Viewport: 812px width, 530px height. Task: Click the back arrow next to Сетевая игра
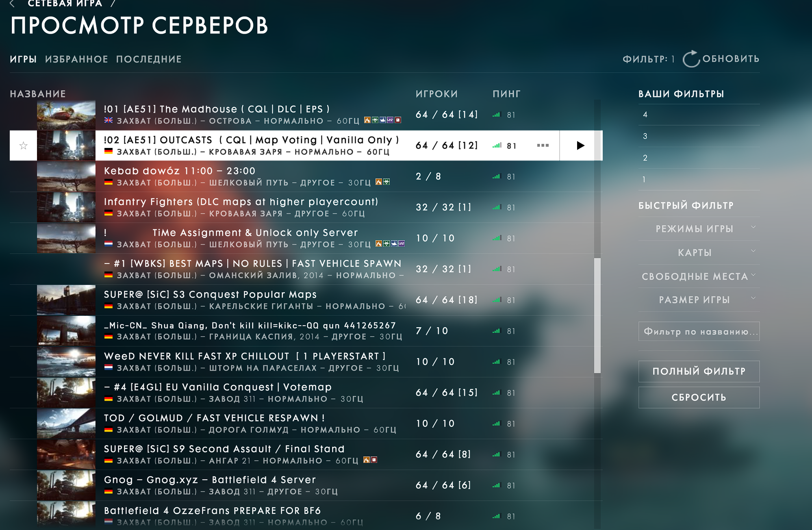tap(12, 4)
